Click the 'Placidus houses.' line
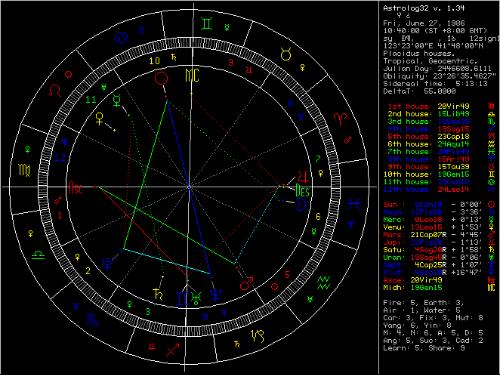Screen dimensions: 500x375 [419, 53]
